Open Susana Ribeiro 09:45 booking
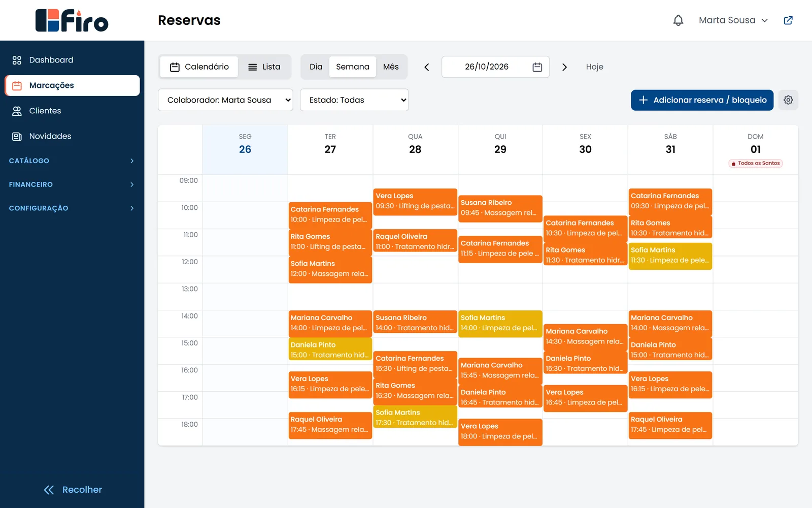Viewport: 812px width, 508px height. click(x=500, y=208)
